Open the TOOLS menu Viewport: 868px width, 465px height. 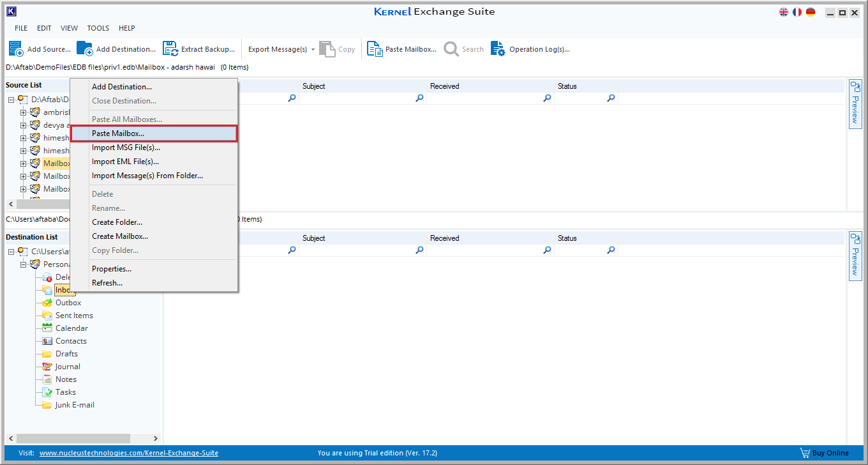point(98,28)
